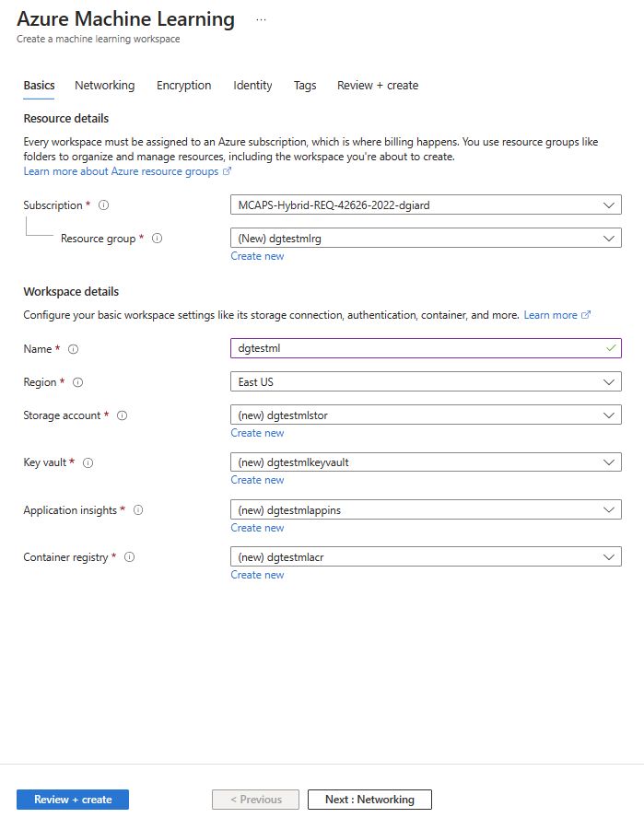Click external link icon after Learn more
Image resolution: width=644 pixels, height=818 pixels.
pyautogui.click(x=586, y=315)
